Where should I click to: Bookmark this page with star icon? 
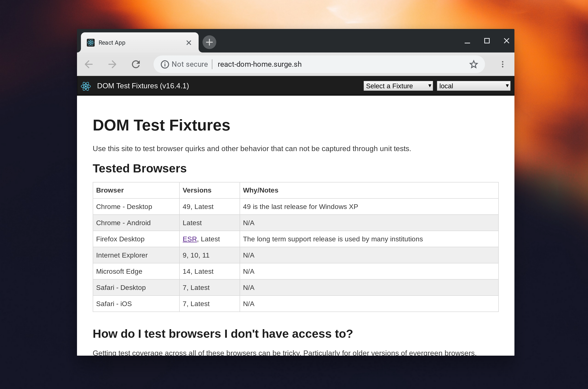pos(473,64)
